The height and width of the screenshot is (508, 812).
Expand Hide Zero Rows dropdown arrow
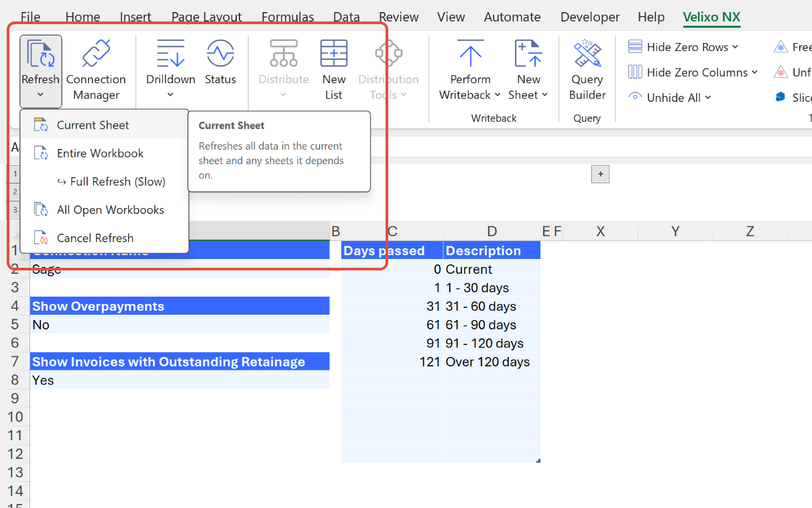click(x=735, y=47)
